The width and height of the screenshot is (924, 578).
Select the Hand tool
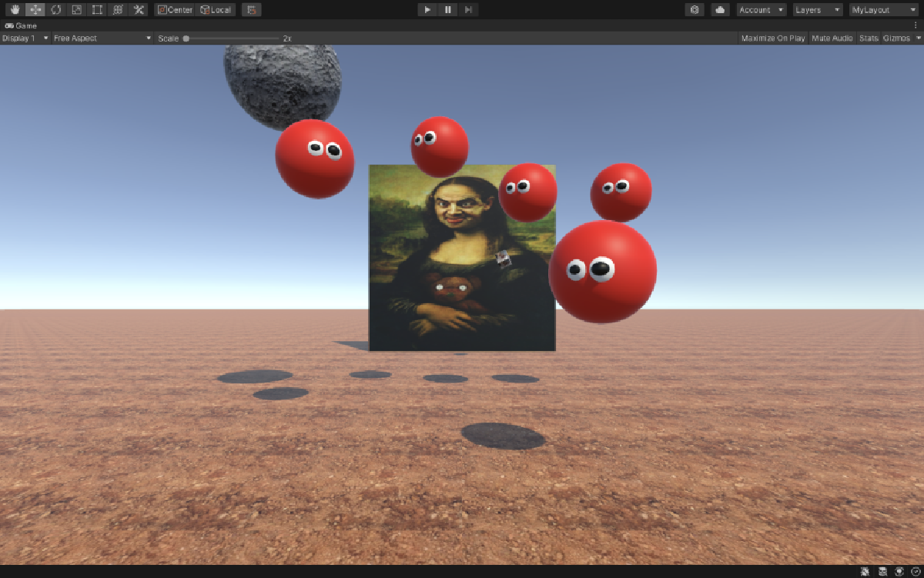coord(15,10)
